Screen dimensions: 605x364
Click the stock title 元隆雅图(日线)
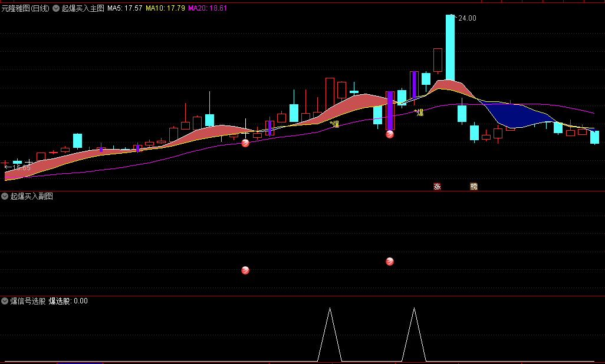[25, 8]
